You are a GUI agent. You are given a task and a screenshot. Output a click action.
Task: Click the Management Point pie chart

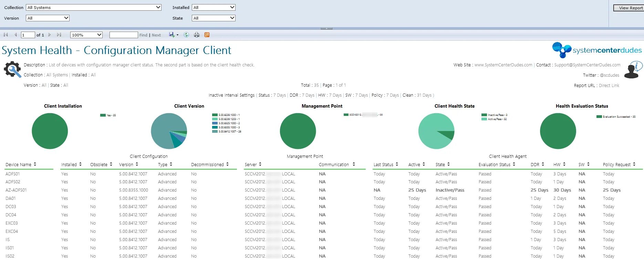(x=298, y=131)
